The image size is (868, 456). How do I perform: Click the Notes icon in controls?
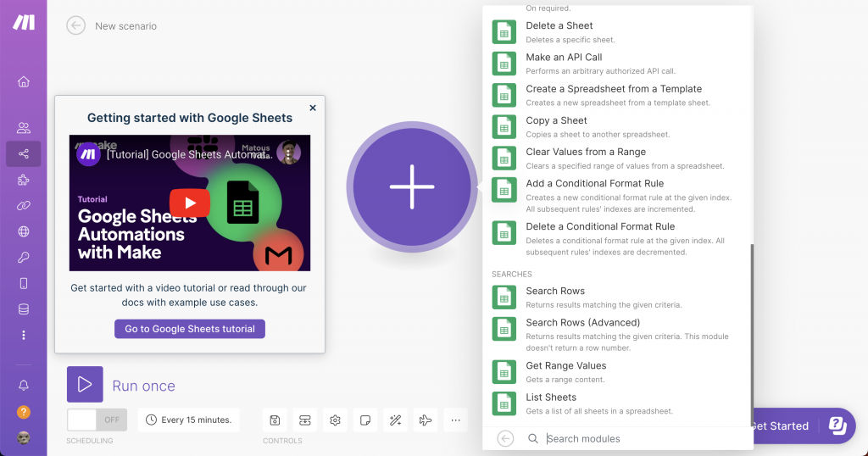[365, 420]
